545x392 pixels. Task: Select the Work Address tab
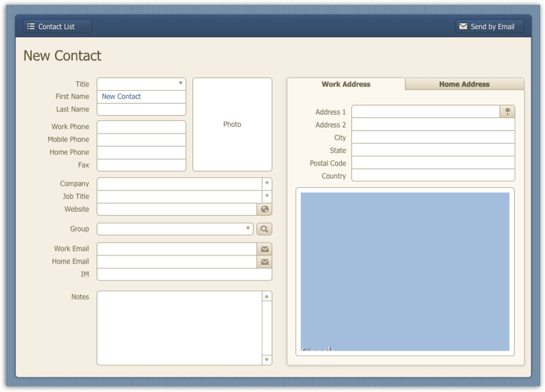pos(345,84)
